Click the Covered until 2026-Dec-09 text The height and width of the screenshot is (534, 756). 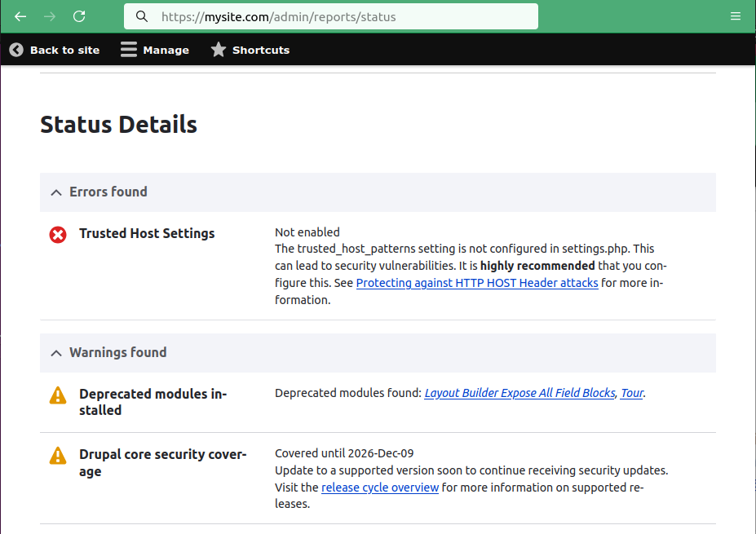point(344,453)
